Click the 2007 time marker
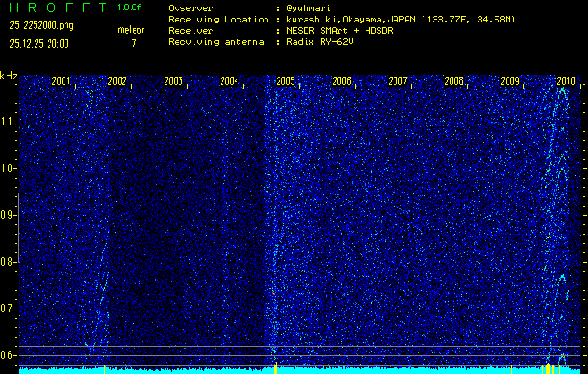588x374 pixels. 397,81
